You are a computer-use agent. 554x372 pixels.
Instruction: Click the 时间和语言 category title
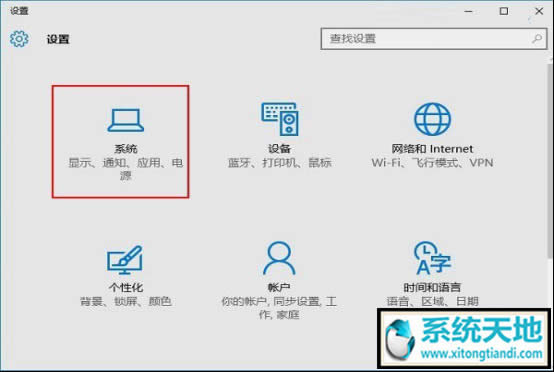click(432, 287)
